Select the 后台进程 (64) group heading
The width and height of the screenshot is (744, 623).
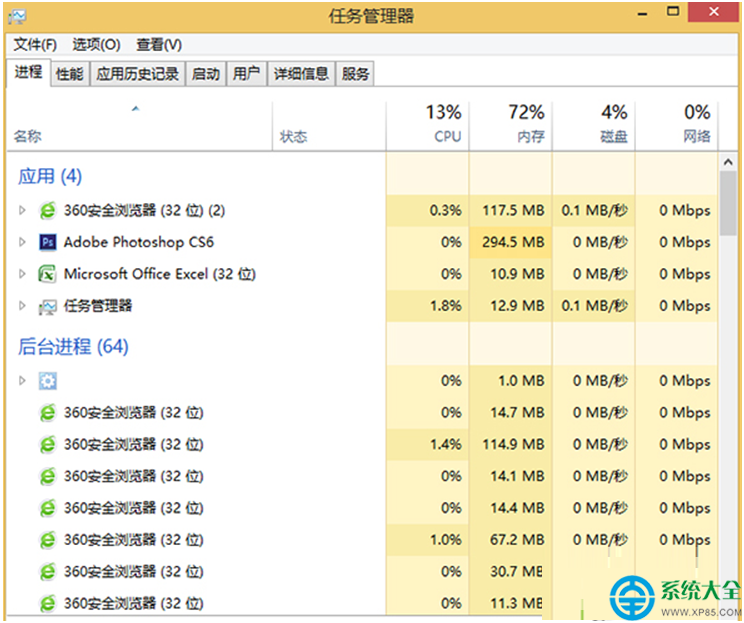click(73, 346)
